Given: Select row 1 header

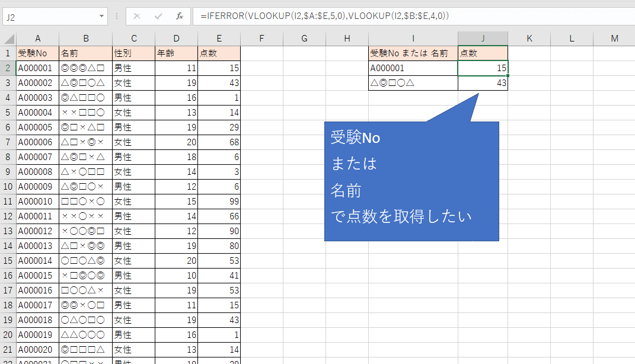Looking at the screenshot, I should point(8,53).
